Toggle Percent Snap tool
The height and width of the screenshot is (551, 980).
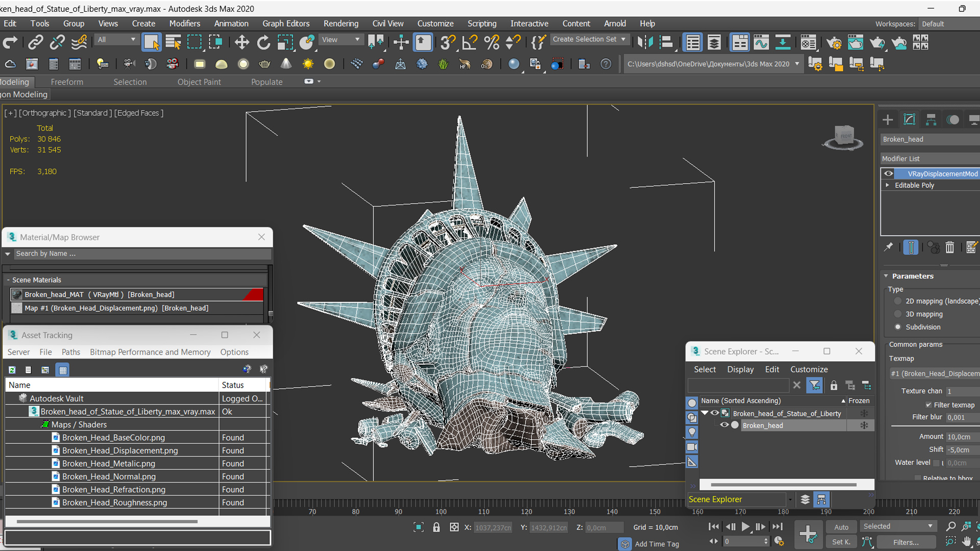point(492,42)
